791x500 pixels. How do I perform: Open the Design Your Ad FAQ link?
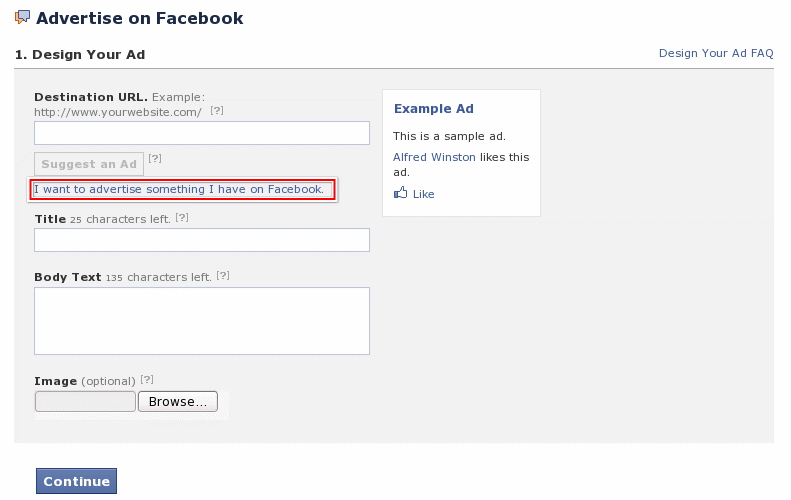pyautogui.click(x=716, y=53)
